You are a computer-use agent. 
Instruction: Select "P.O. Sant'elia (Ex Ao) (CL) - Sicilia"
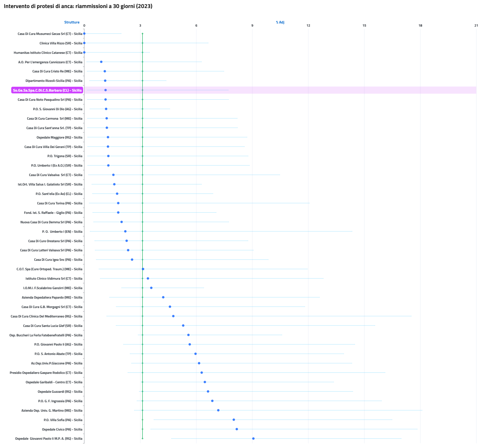pyautogui.click(x=59, y=194)
